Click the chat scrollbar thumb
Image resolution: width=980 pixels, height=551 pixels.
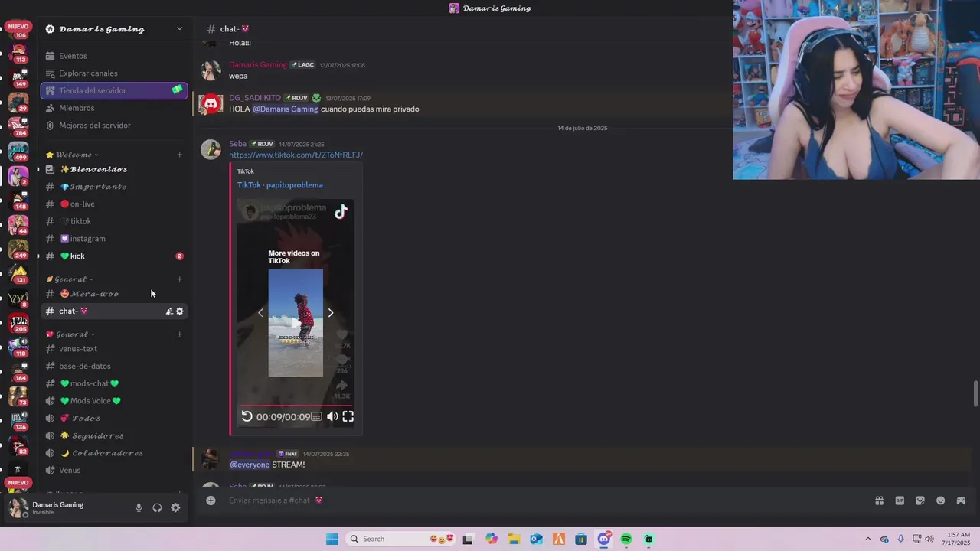[x=975, y=393]
